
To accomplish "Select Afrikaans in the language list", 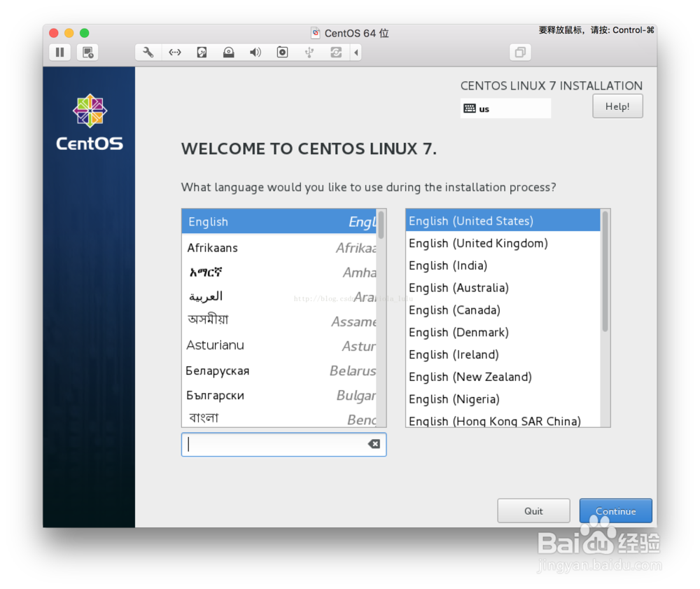I will pyautogui.click(x=279, y=247).
